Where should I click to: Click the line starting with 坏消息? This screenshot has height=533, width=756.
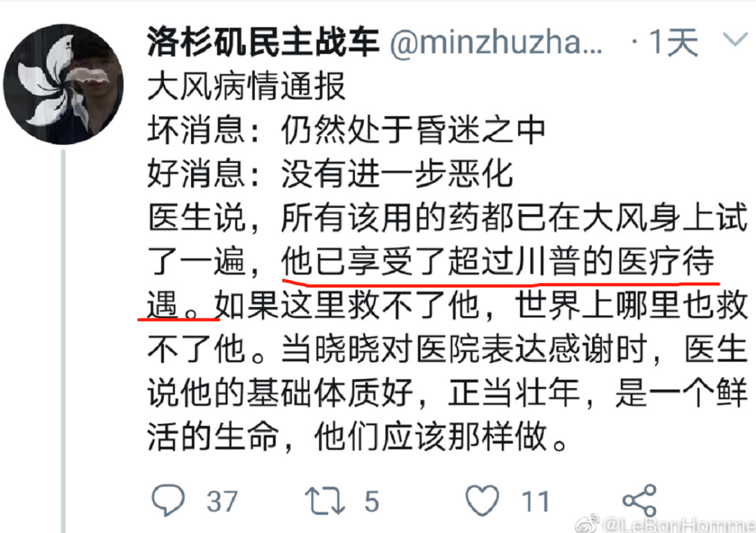[346, 130]
